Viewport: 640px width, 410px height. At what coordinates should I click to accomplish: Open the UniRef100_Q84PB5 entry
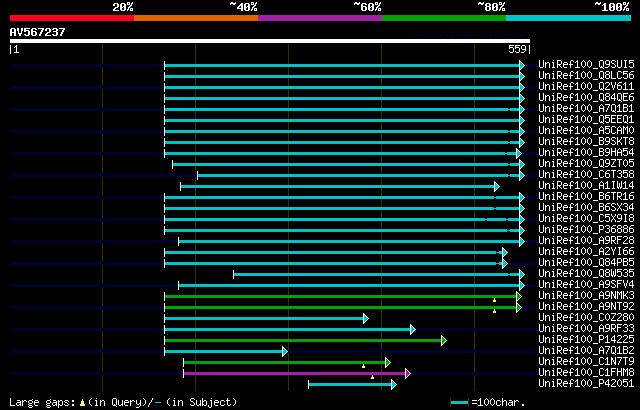point(586,263)
